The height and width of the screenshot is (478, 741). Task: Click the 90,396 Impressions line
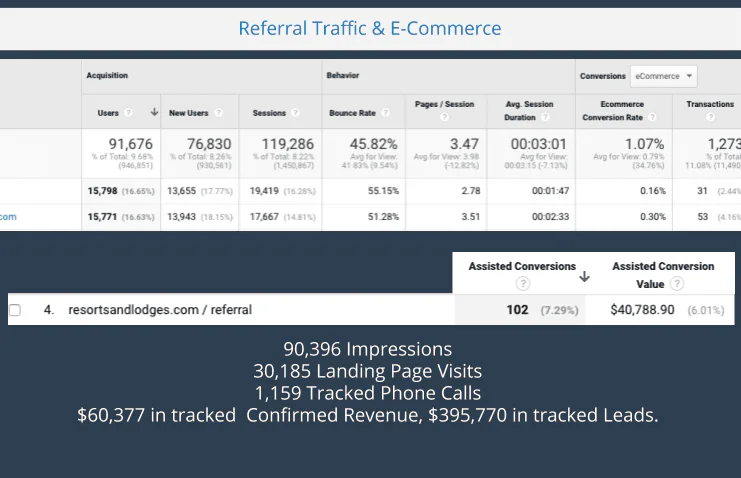(x=368, y=349)
